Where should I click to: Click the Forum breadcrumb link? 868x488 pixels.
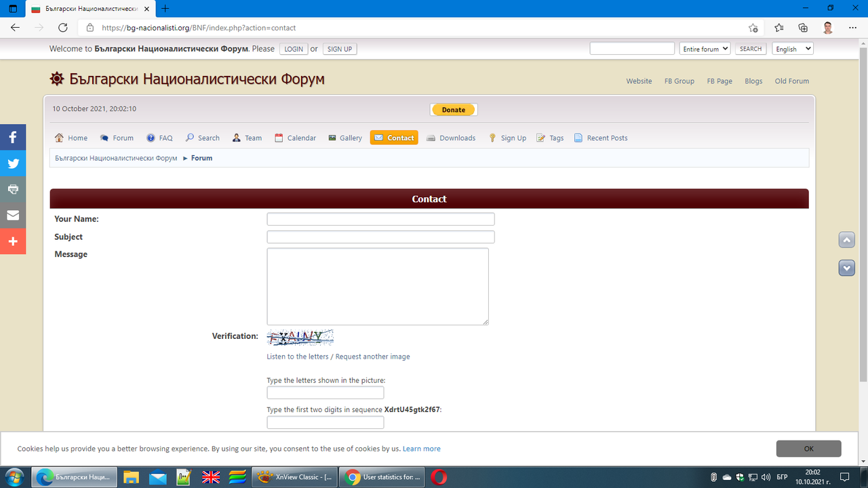(x=201, y=158)
